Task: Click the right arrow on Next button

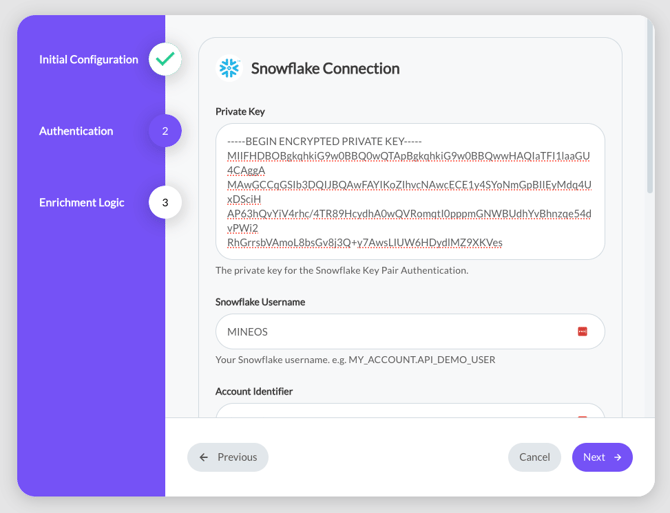Action: [618, 457]
